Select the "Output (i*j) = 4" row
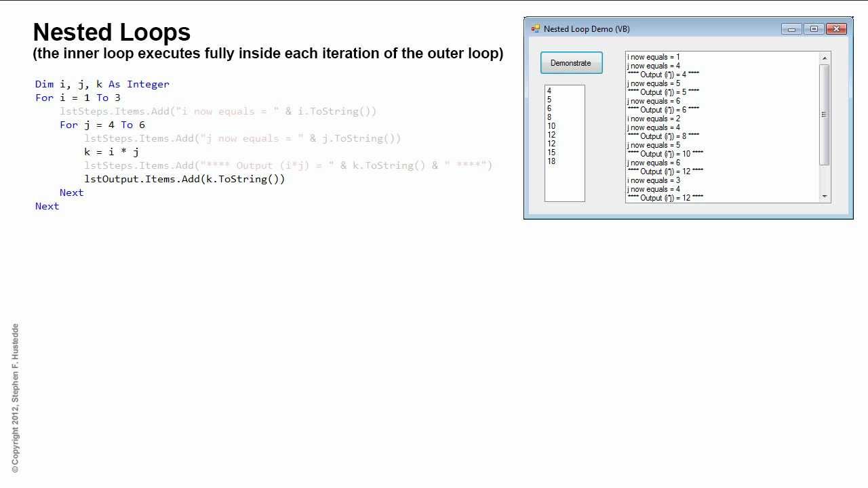868x488 pixels. (x=723, y=75)
